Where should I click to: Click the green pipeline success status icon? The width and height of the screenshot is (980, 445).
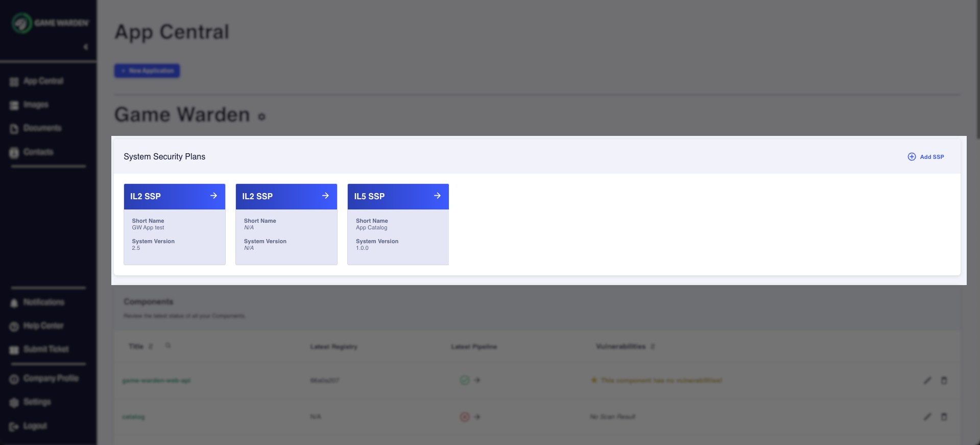465,380
